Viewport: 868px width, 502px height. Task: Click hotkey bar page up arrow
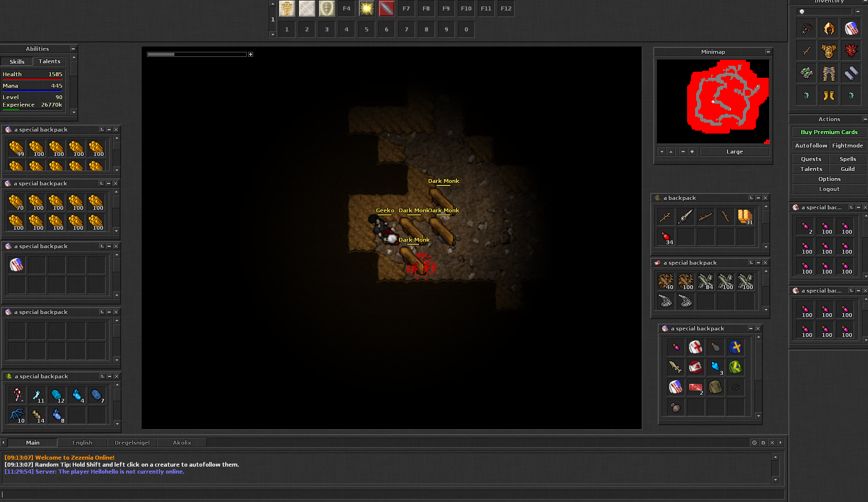pyautogui.click(x=273, y=3)
